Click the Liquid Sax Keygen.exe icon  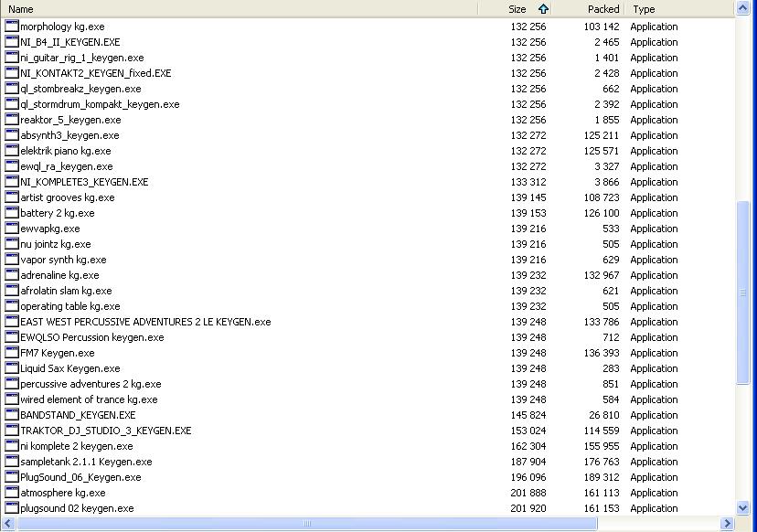click(x=12, y=367)
